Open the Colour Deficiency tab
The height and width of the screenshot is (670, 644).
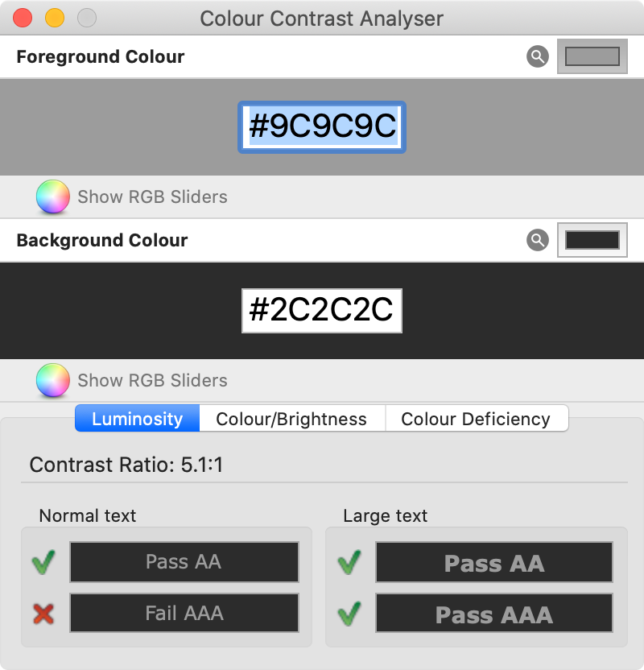point(477,418)
